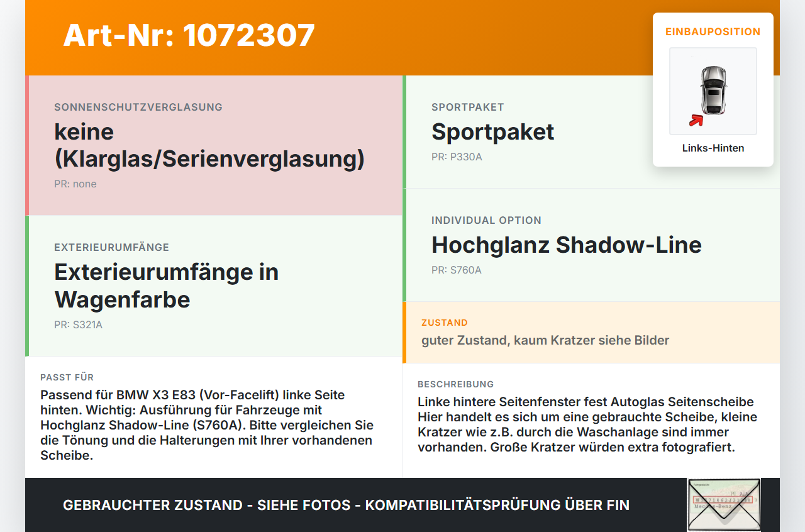Open the envelope thumbnail in the footer

724,505
